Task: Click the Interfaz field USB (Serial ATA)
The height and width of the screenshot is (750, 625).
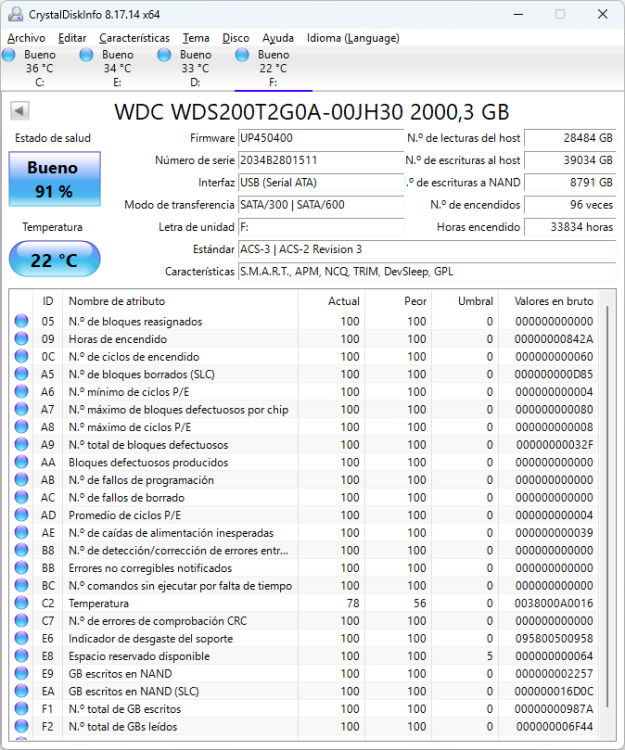Action: coord(321,183)
